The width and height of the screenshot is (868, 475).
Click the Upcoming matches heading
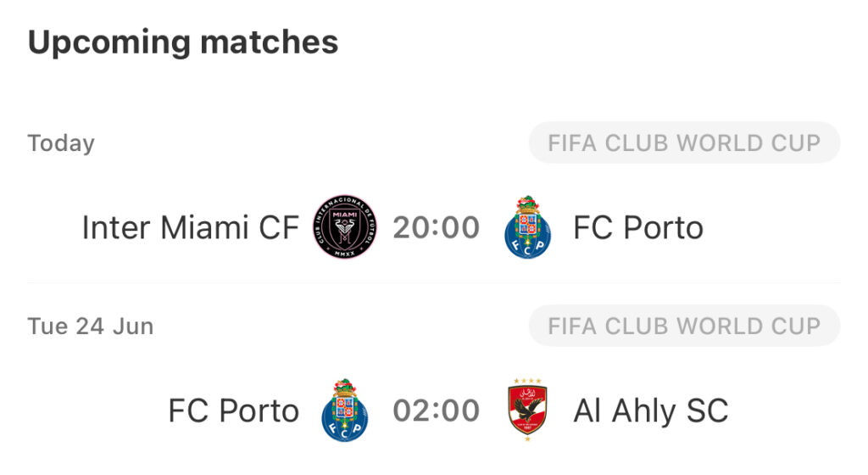[x=183, y=42]
